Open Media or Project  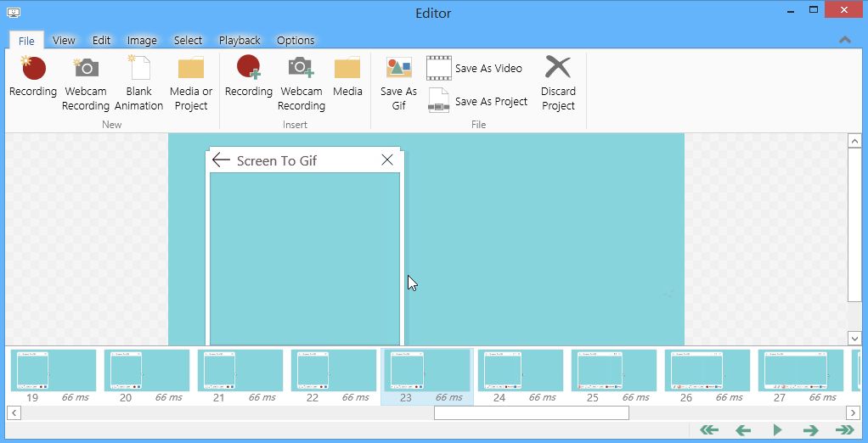pos(191,83)
